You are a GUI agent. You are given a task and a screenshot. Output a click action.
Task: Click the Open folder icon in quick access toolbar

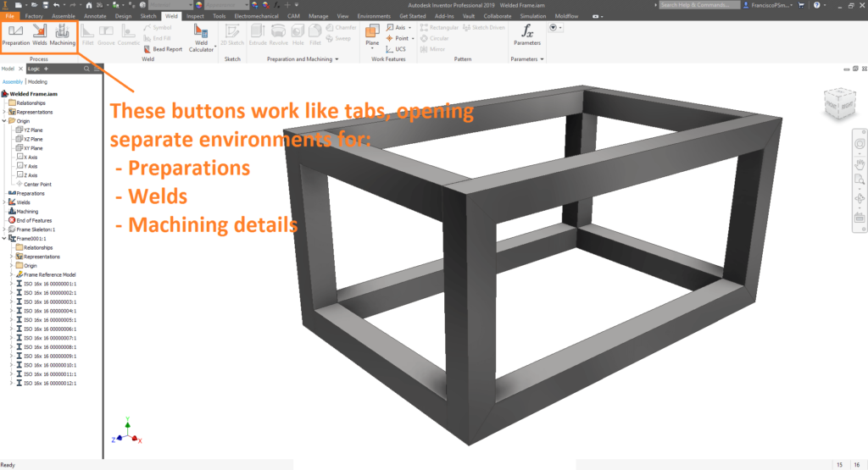(x=33, y=5)
